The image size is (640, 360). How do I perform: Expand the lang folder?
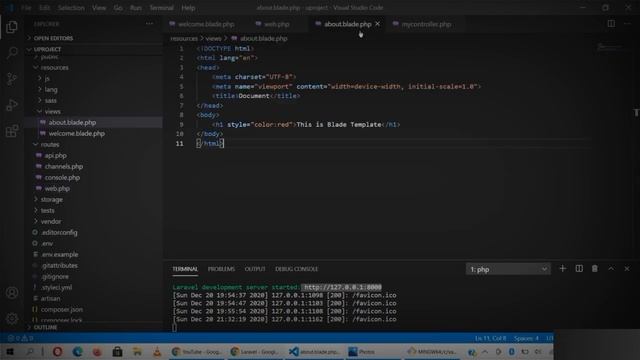pos(51,89)
